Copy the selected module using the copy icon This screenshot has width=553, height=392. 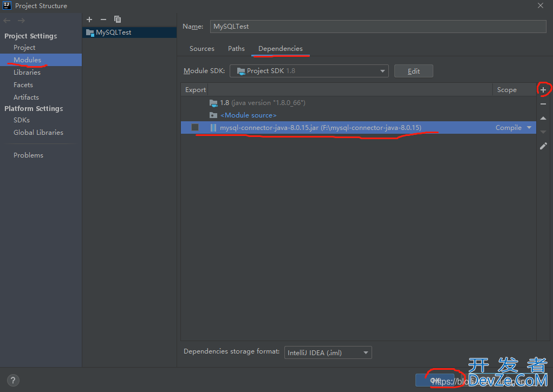pos(118,19)
